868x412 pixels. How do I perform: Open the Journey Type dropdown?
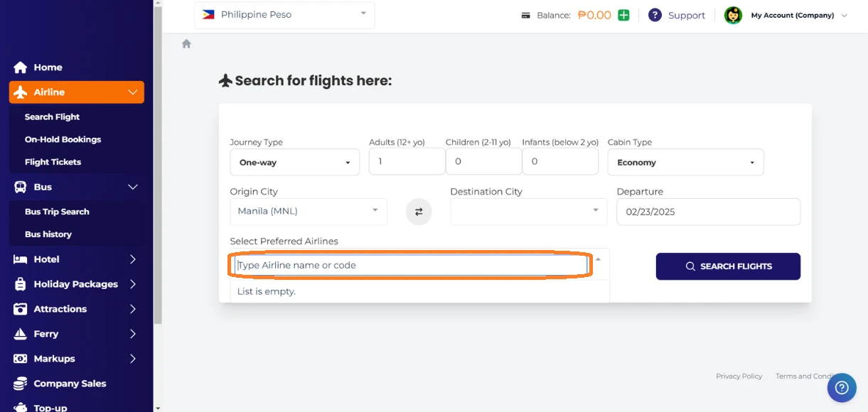point(294,162)
